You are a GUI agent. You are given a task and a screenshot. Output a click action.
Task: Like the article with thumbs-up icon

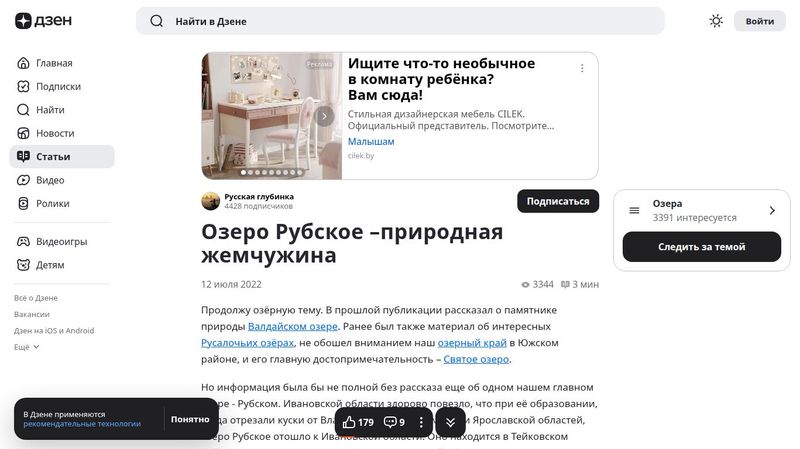tap(349, 422)
